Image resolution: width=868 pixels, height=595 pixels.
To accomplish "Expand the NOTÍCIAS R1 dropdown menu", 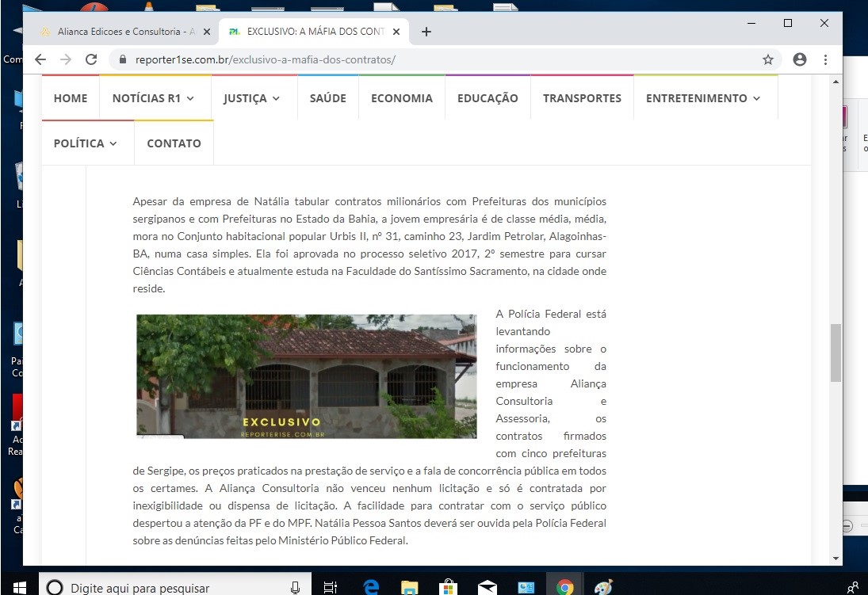I will pyautogui.click(x=153, y=98).
